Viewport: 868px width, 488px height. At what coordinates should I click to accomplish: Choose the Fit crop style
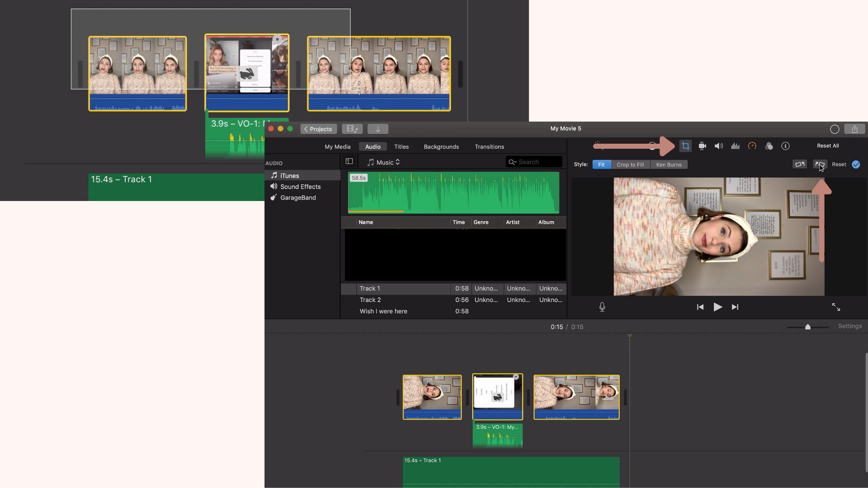tap(601, 165)
